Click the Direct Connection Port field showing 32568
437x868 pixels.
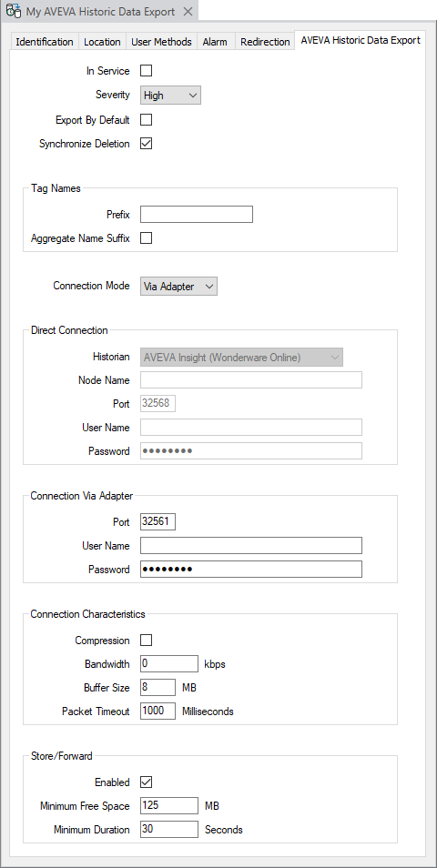coord(158,404)
